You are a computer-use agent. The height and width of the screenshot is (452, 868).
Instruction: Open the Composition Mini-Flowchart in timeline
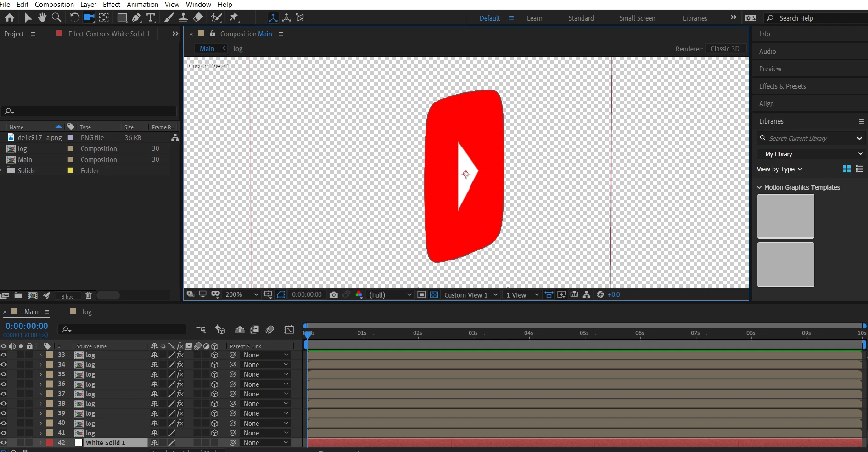click(201, 330)
